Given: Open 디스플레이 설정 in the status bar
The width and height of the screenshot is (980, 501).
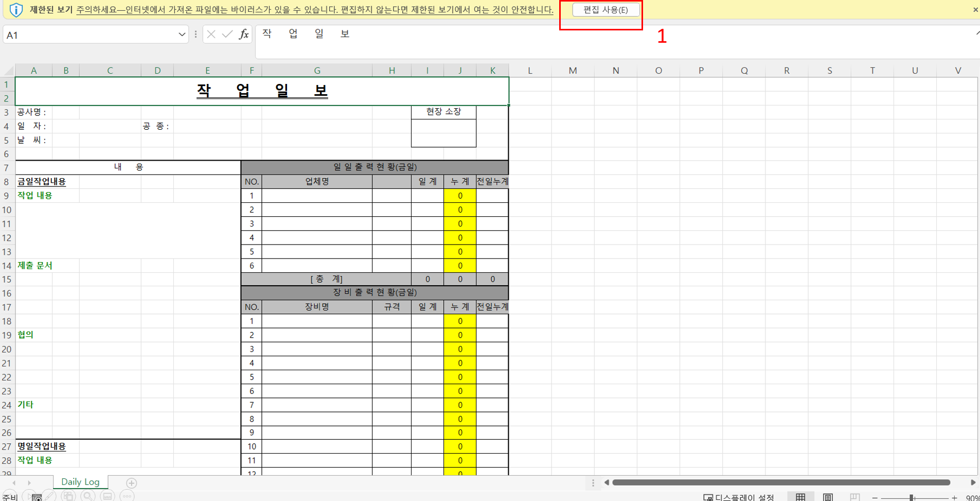Looking at the screenshot, I should [x=739, y=497].
